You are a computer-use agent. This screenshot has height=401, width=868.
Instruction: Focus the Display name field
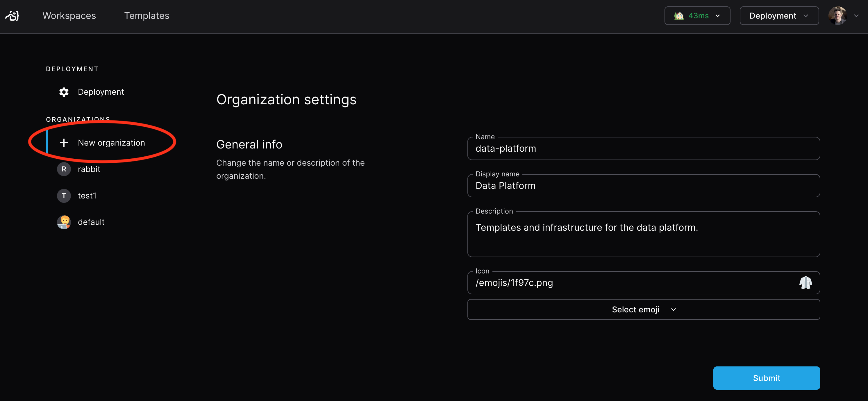643,186
